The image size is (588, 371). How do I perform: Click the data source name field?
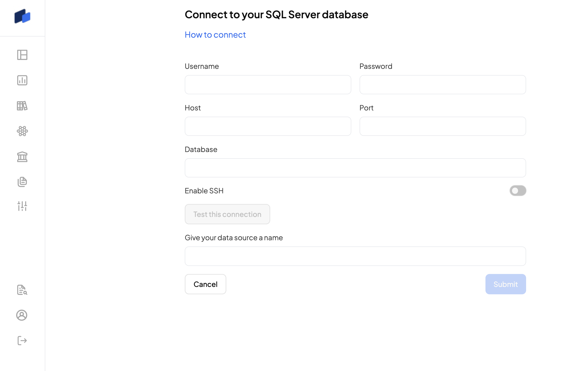click(x=355, y=256)
